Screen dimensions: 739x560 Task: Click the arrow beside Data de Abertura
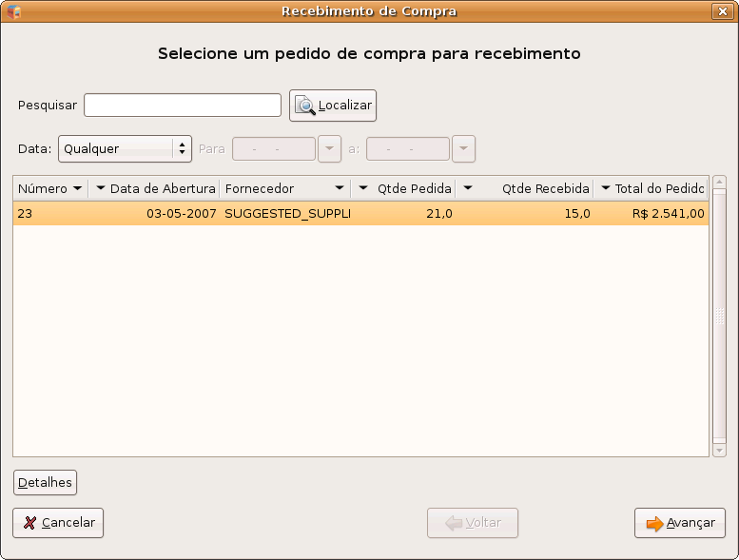pyautogui.click(x=101, y=188)
